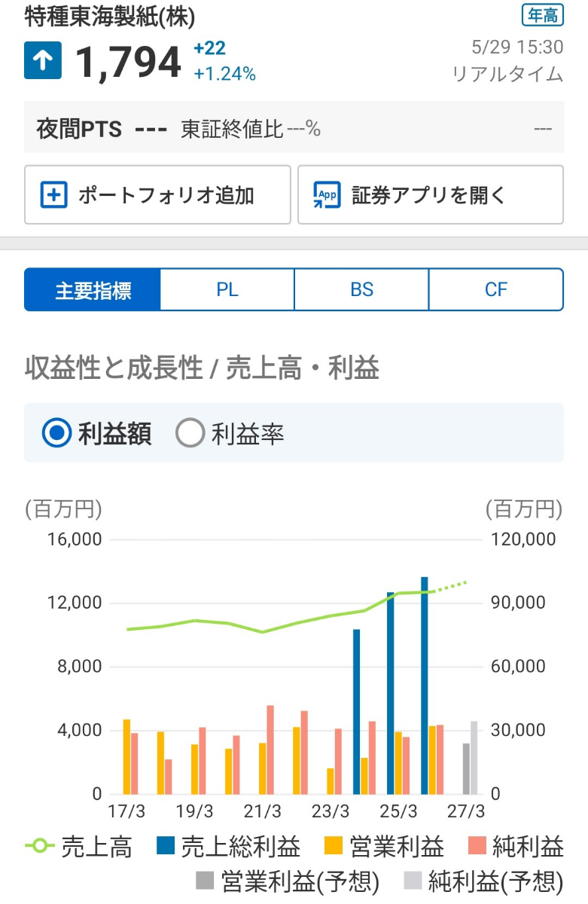Image resolution: width=588 pixels, height=904 pixels.
Task: Click the price change +22
Action: [209, 49]
